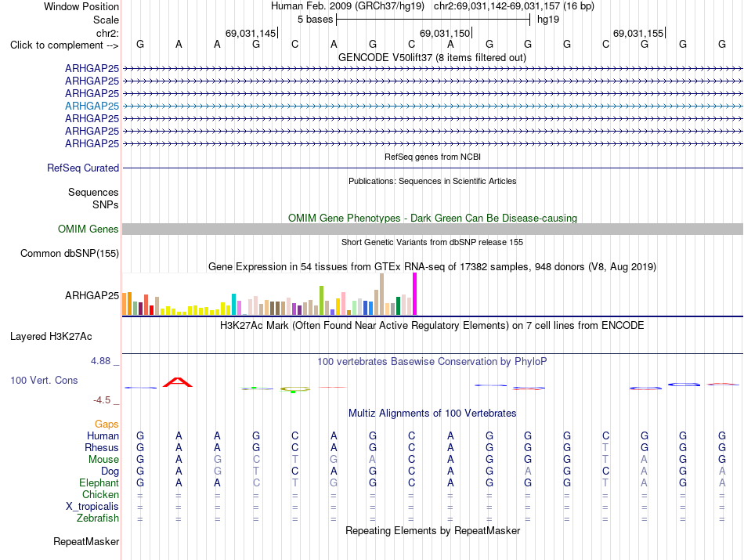Viewport: 744px width, 560px height.
Task: Click the 'chr2:' ruler label
Action: pos(107,33)
